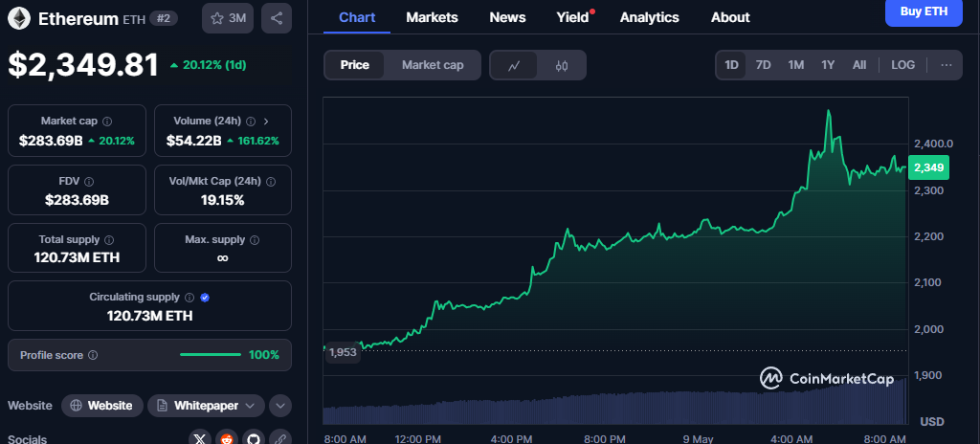
Task: Open Volume (24h) info icon
Action: click(x=251, y=122)
